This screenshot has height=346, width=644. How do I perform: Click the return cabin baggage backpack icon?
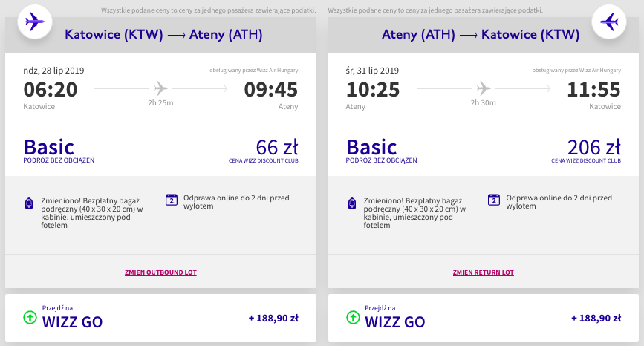point(351,203)
